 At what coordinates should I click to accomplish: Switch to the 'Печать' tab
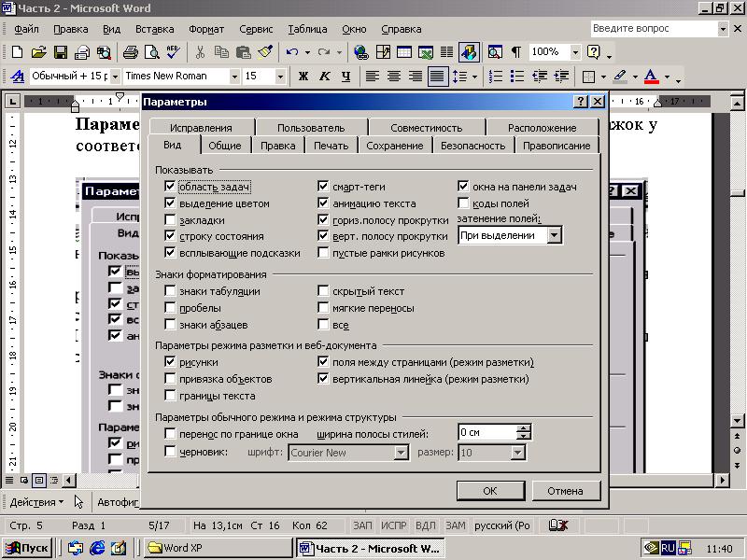(331, 146)
